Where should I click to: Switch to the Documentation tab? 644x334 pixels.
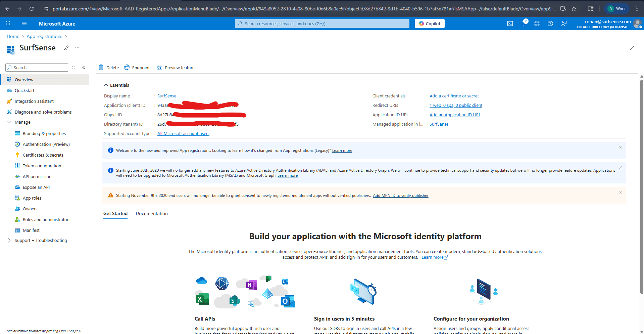tap(151, 213)
